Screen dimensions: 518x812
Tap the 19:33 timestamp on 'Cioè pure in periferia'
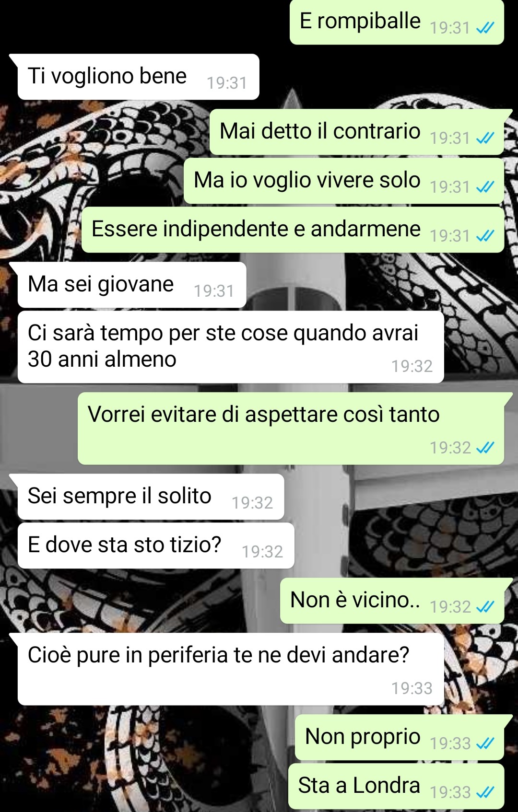coord(412,688)
